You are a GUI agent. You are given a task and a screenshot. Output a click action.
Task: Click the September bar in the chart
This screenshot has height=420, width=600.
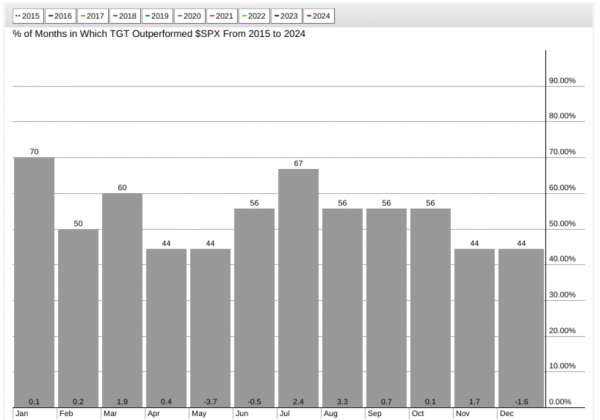tap(386, 308)
